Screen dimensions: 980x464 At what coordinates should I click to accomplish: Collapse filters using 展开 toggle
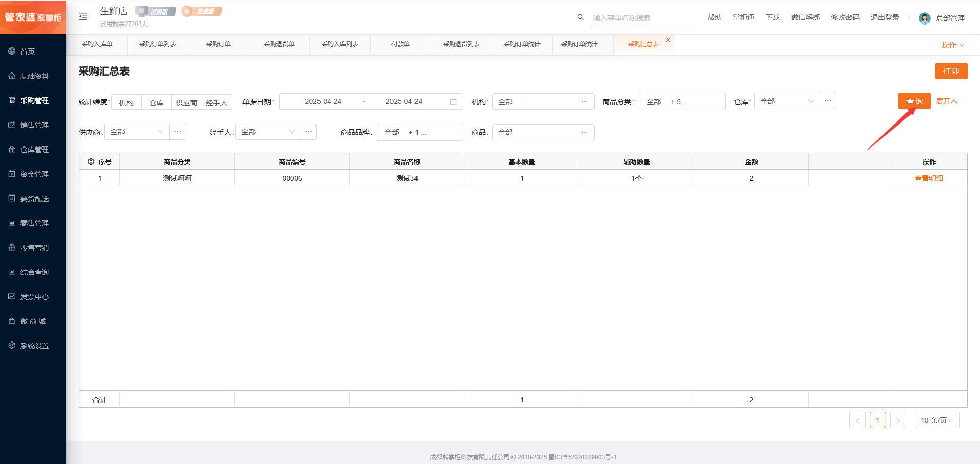(x=946, y=101)
